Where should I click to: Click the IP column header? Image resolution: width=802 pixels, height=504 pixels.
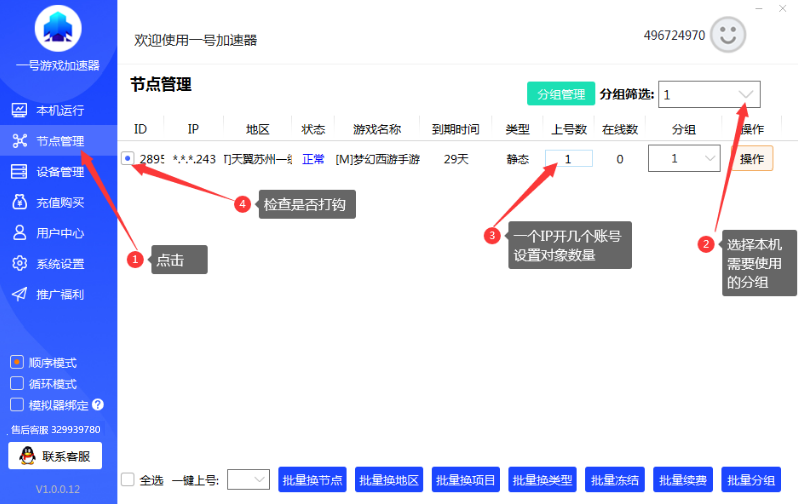(x=193, y=129)
